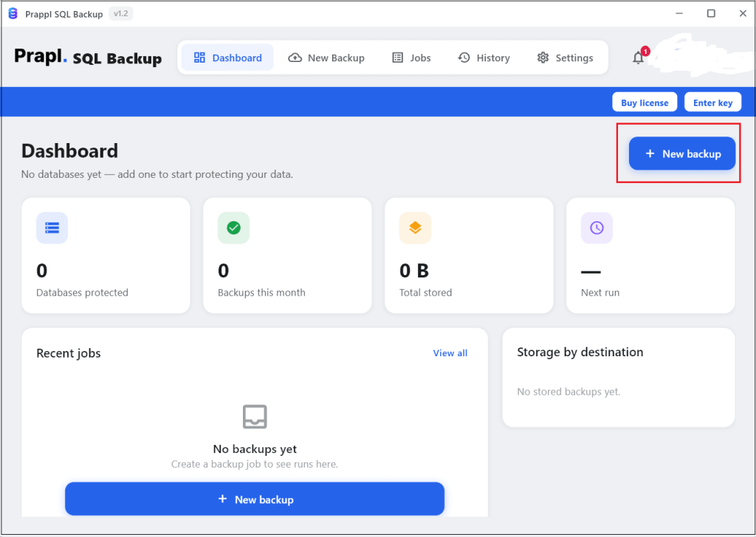
Task: Follow the View all link
Action: pyautogui.click(x=450, y=353)
